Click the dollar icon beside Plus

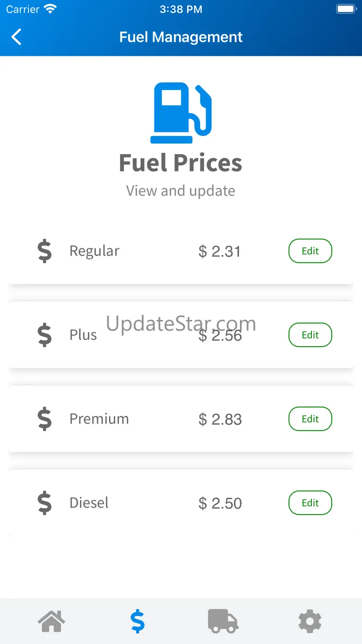pos(45,335)
